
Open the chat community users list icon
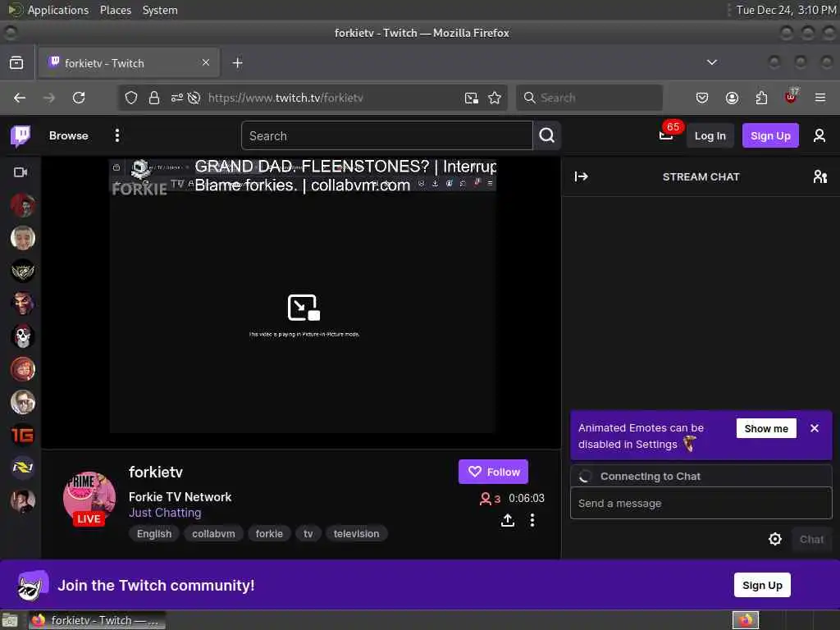point(819,177)
